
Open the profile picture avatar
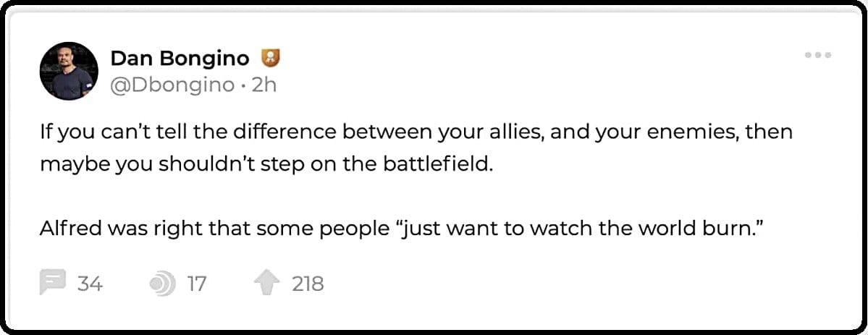point(69,71)
